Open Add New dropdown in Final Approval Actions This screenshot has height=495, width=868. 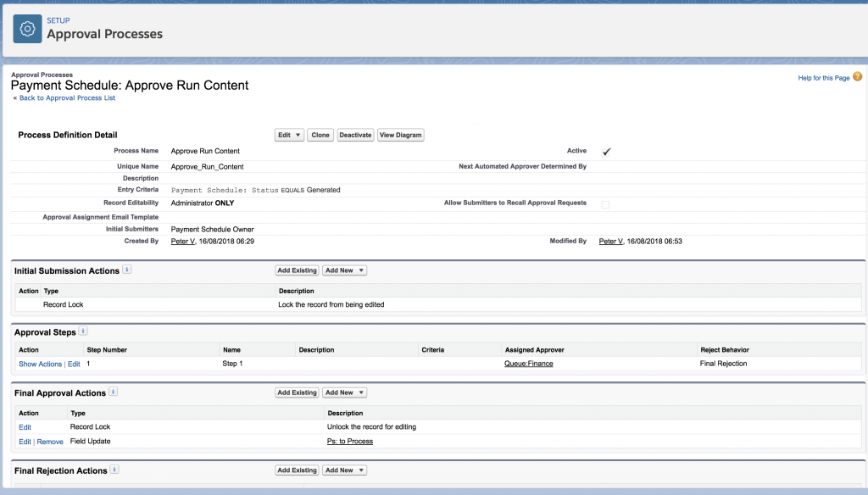pyautogui.click(x=344, y=392)
